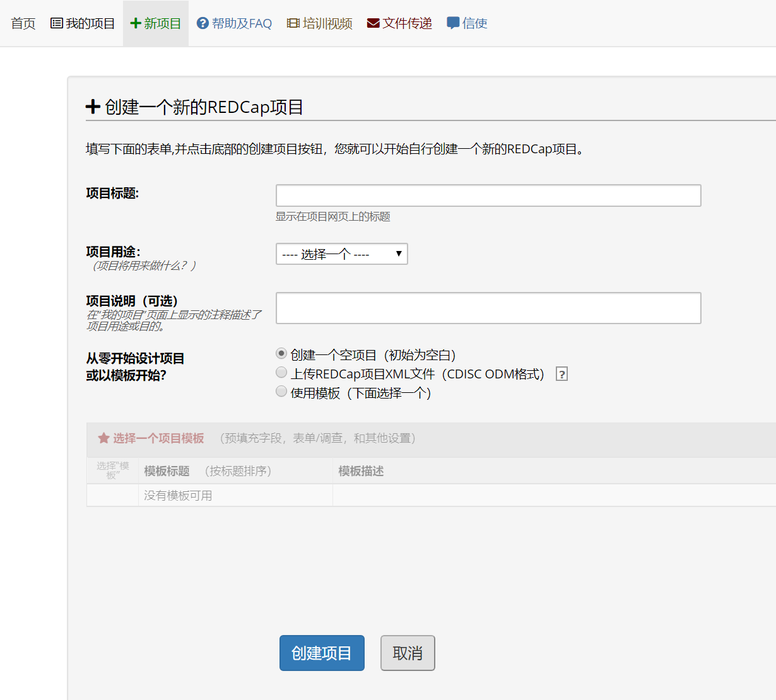Click the 模板描述 column header
The image size is (776, 700).
[x=361, y=471]
